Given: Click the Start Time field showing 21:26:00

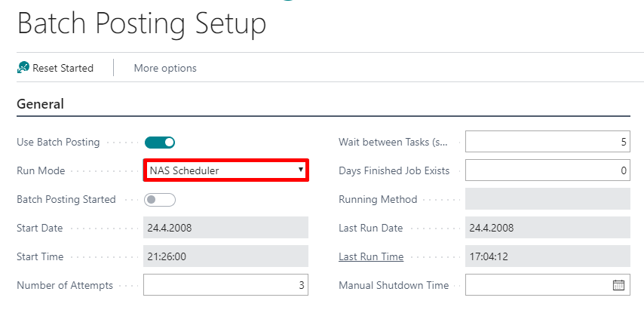Looking at the screenshot, I should pos(225,256).
